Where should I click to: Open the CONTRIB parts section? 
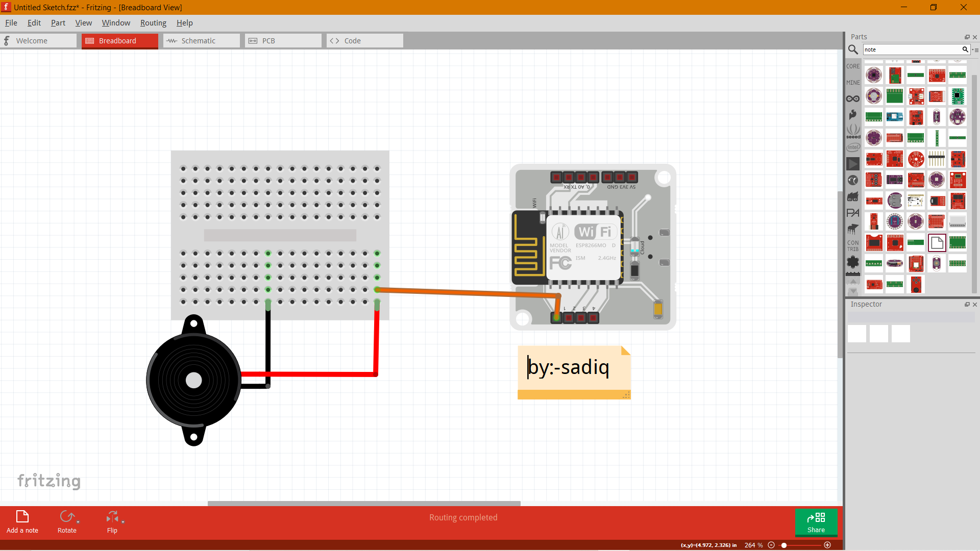tap(852, 245)
